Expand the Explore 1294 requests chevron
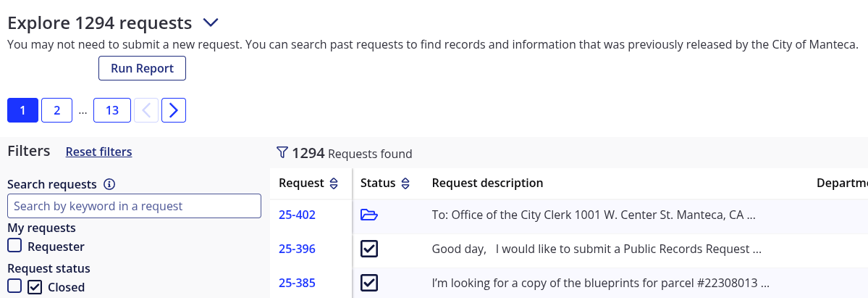The height and width of the screenshot is (298, 868). pyautogui.click(x=211, y=23)
